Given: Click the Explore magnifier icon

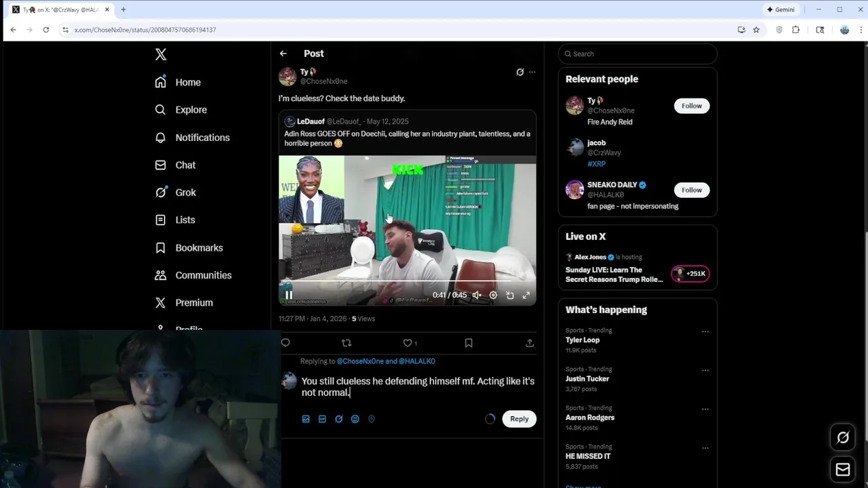Looking at the screenshot, I should pyautogui.click(x=160, y=110).
